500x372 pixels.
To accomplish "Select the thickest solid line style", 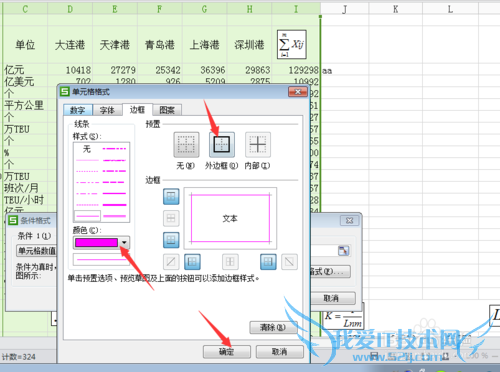I will [x=114, y=205].
